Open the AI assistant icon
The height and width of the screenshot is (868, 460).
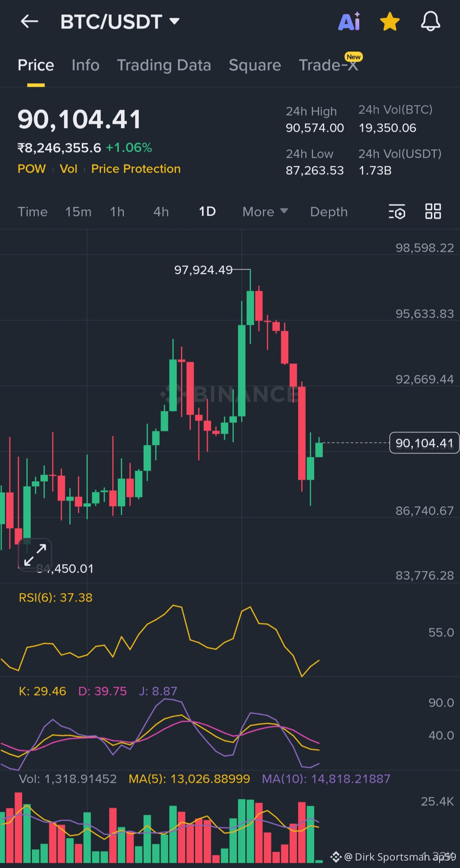point(349,21)
